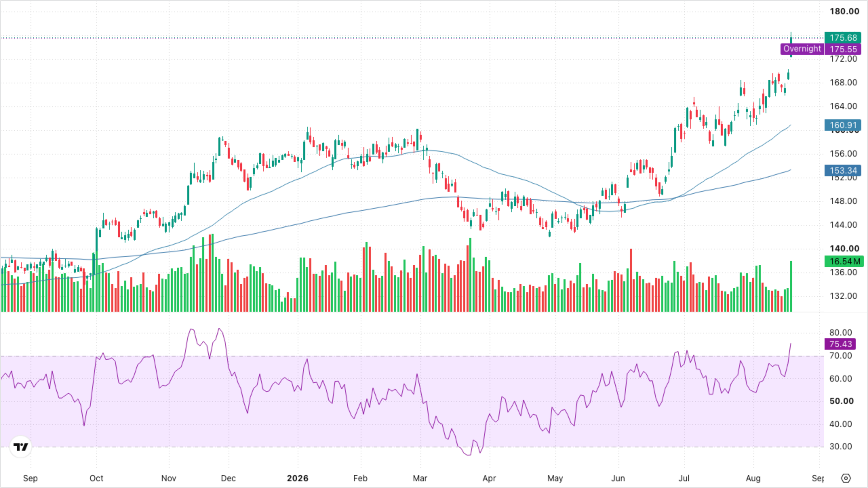Click the 172.00 price axis label
The image size is (868, 488).
click(x=843, y=59)
